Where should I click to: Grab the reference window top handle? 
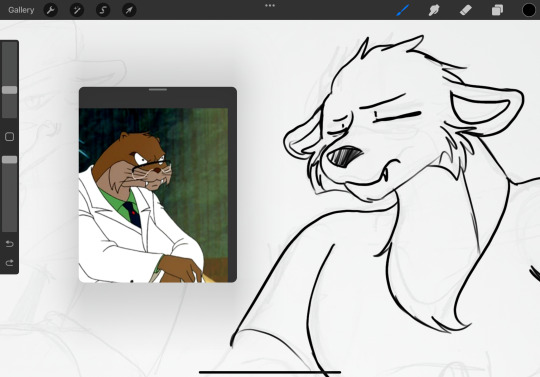coord(158,90)
